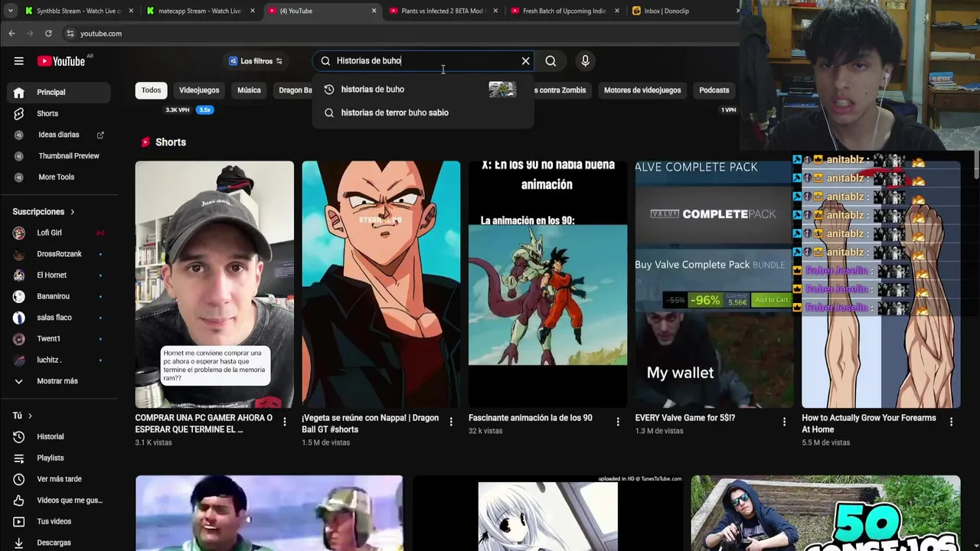Screen dimensions: 980x551
Task: Open Ver más tarde list
Action: click(59, 479)
